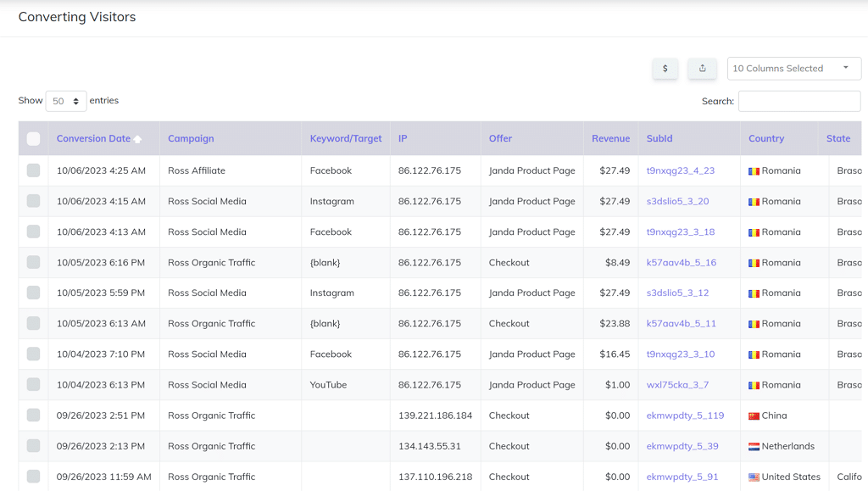This screenshot has width=868, height=491.
Task: Sort by the Keyword/Target column header
Action: [346, 138]
